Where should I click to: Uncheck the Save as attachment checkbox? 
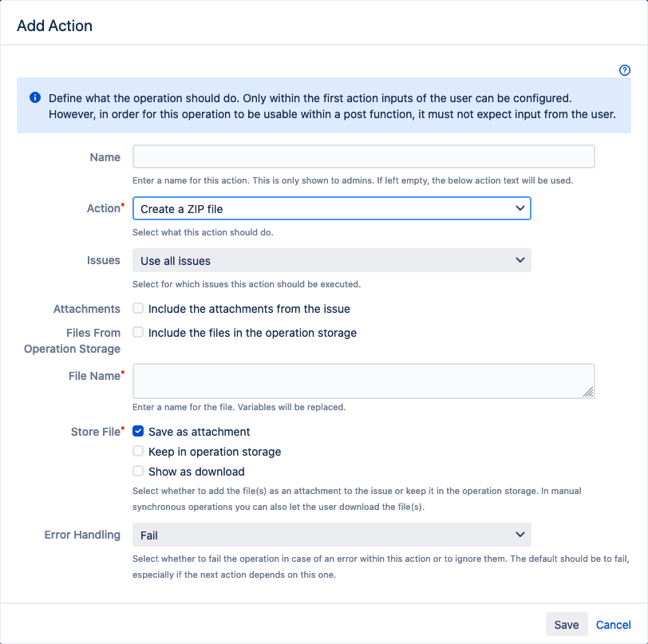[139, 432]
